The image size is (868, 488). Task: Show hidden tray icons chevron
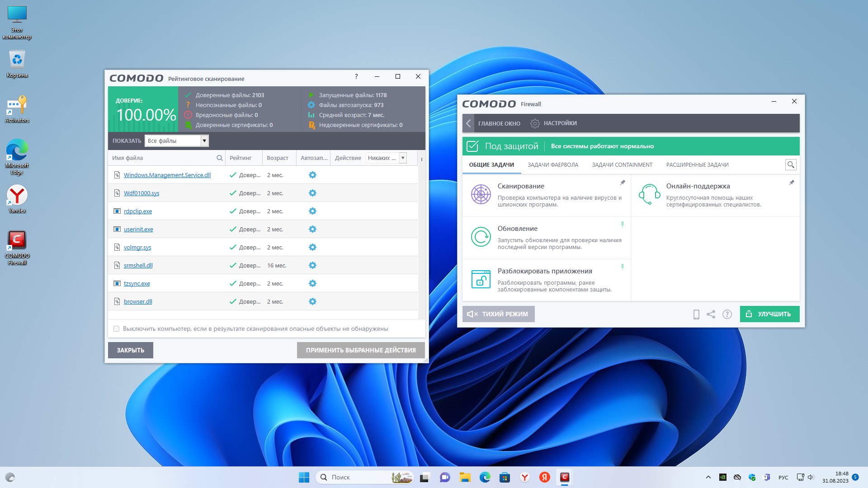pos(708,477)
